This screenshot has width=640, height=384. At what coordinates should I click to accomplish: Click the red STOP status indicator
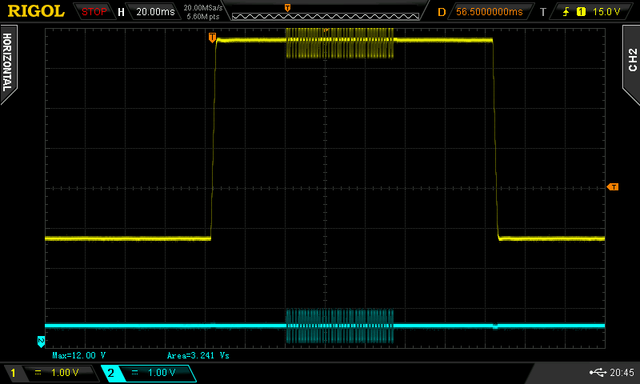(x=94, y=12)
